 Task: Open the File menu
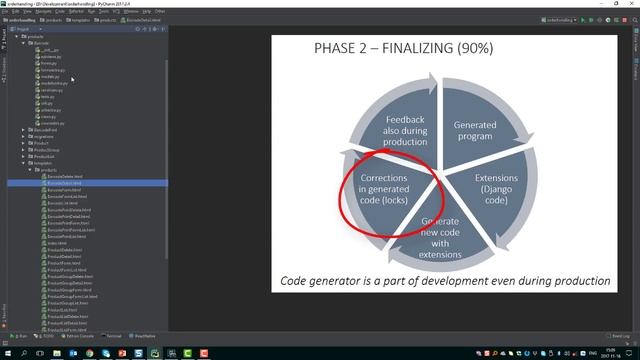5,11
